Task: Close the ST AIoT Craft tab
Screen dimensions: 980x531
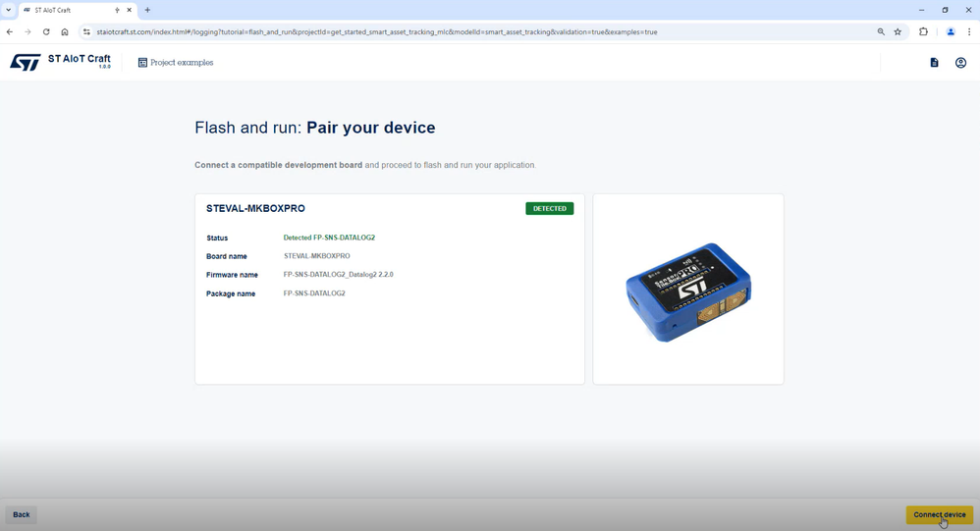Action: click(130, 10)
